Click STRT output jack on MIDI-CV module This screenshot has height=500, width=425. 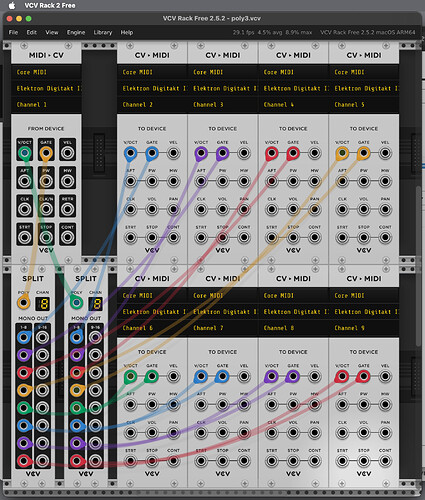(x=25, y=238)
